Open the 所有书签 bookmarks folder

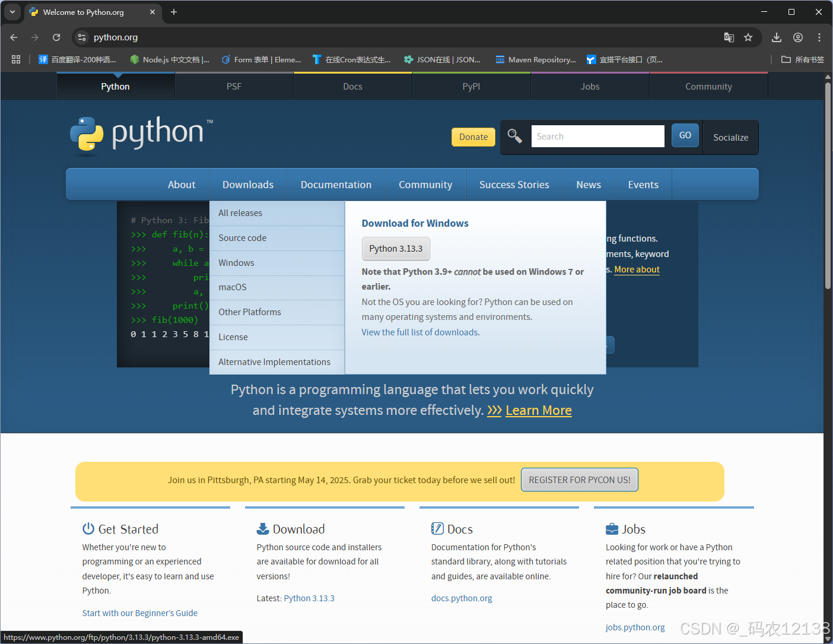click(x=803, y=59)
